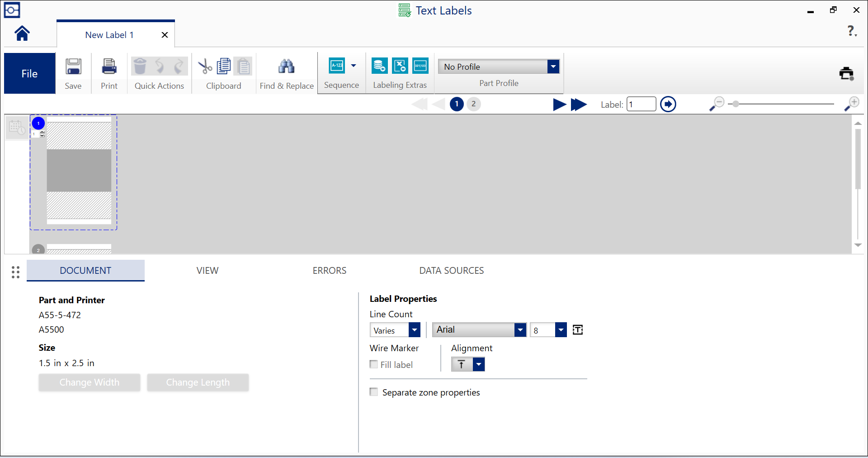Viewport: 868px width, 458px height.
Task: Click the Change Width button
Action: (x=90, y=382)
